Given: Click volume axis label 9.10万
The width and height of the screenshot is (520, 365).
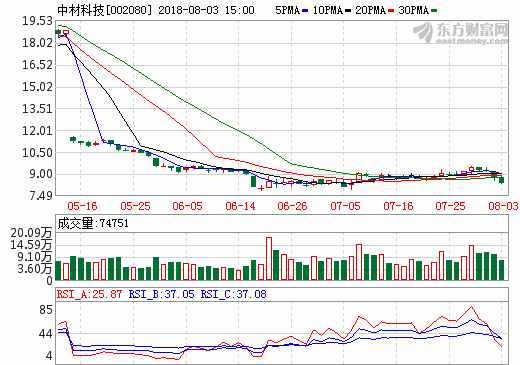Looking at the screenshot, I should pyautogui.click(x=35, y=257).
